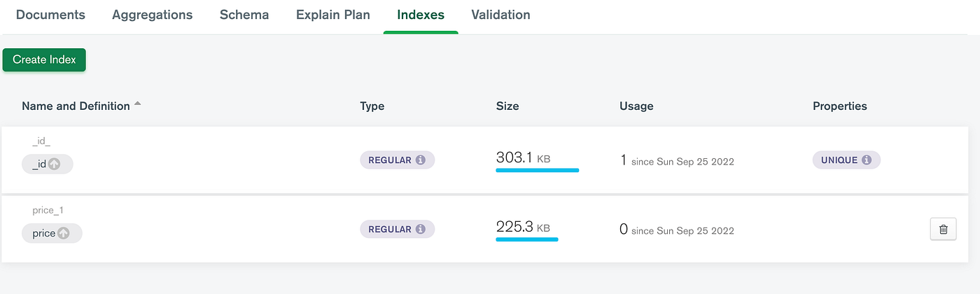Switch to the Aggregations tab
Image resolution: width=980 pixels, height=294 pixels.
(152, 15)
